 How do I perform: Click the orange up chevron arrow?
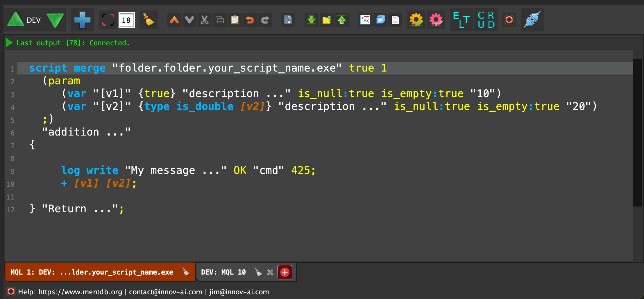click(x=174, y=20)
